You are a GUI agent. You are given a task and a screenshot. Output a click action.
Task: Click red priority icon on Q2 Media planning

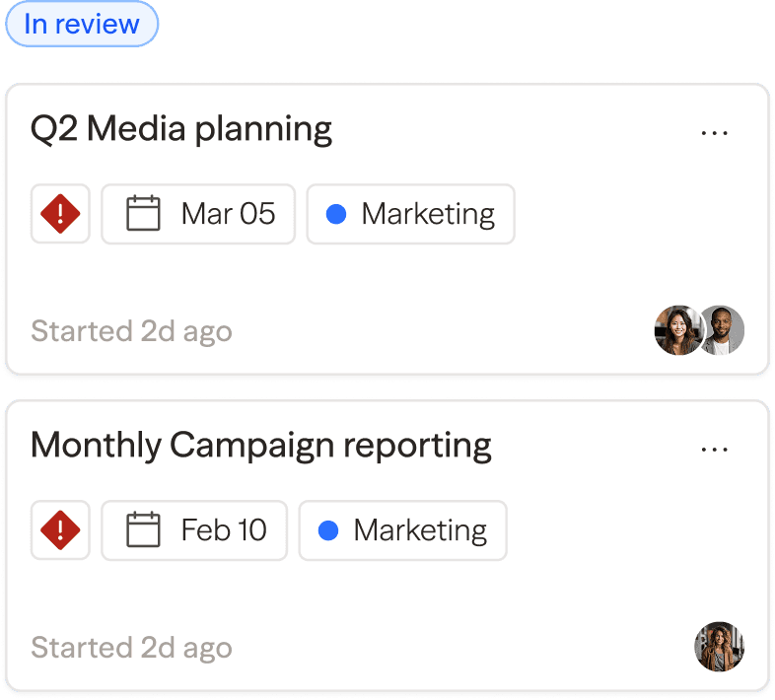pyautogui.click(x=60, y=214)
